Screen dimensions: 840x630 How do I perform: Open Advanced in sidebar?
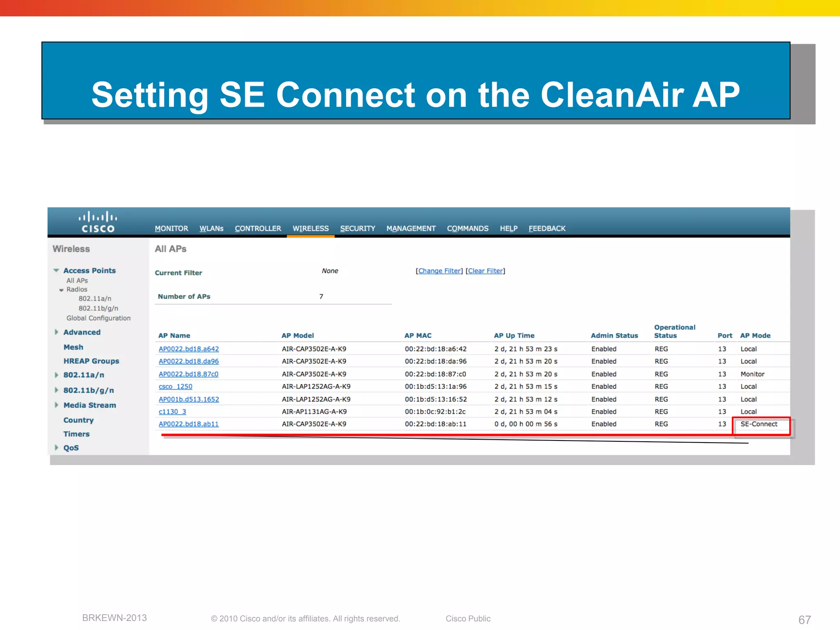point(82,332)
